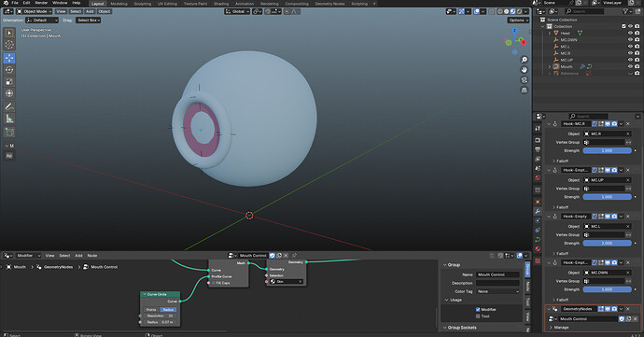644x337 pixels.
Task: Toggle Collection exclude checkbox in outliner
Action: click(x=623, y=26)
